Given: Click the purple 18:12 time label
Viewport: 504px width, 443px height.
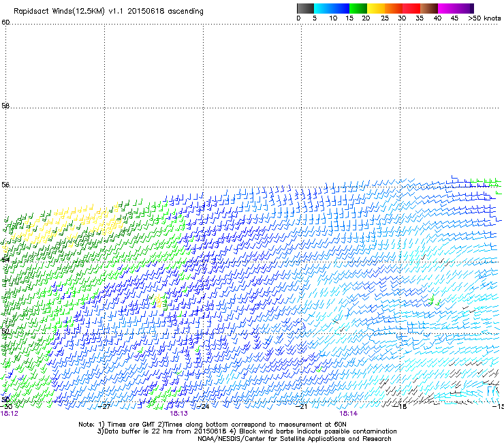Looking at the screenshot, I should pyautogui.click(x=10, y=414).
